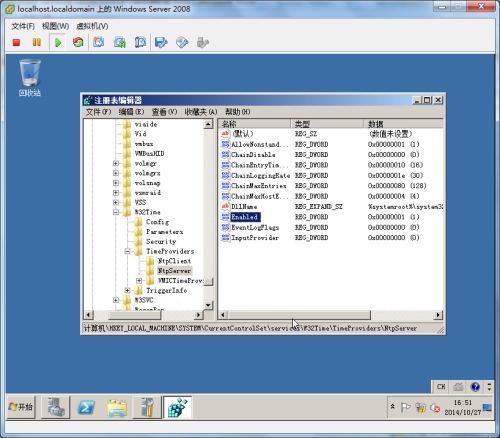The height and width of the screenshot is (438, 500).
Task: Open the 虚拟机(V) menu
Action: [x=92, y=26]
